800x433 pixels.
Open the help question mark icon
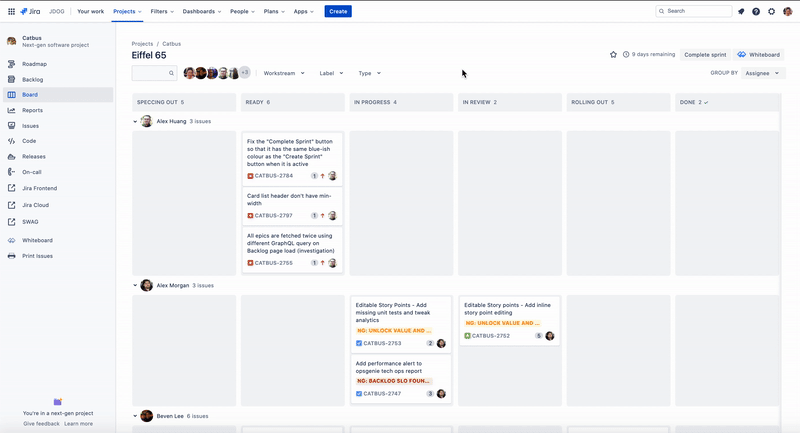[x=756, y=11]
